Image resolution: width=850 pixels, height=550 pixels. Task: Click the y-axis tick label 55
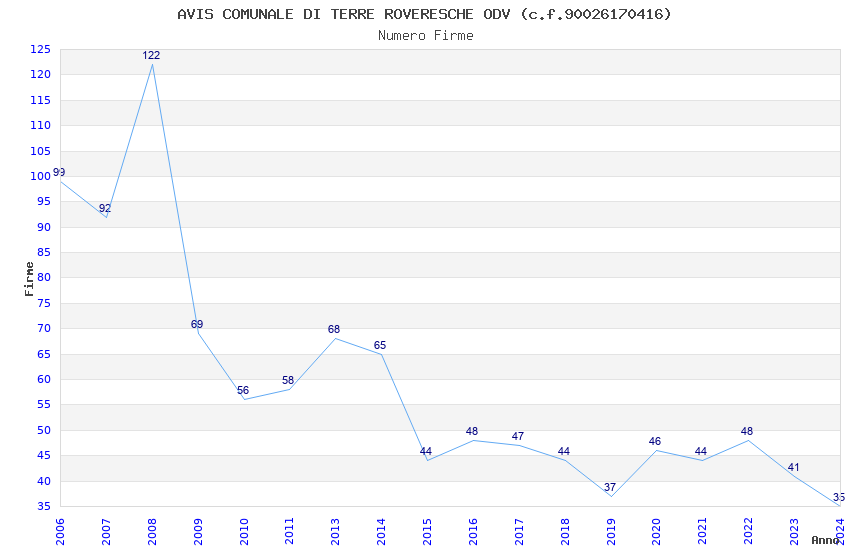(44, 405)
